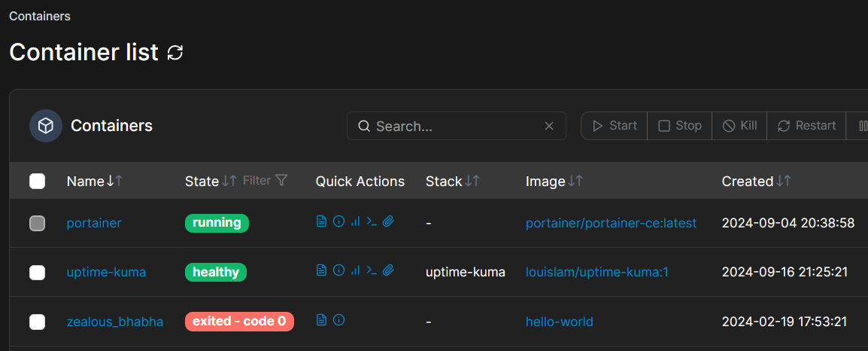The image size is (868, 351).
Task: Clear the search field with X
Action: (549, 126)
